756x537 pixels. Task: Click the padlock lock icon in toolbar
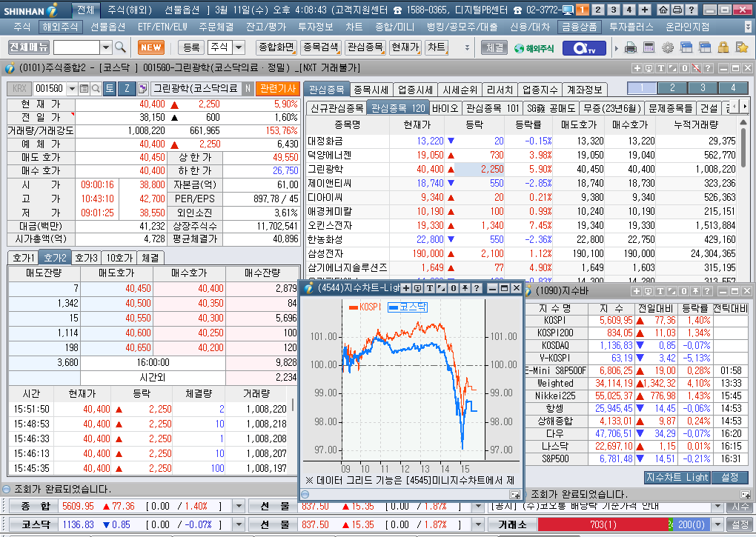pos(723,47)
